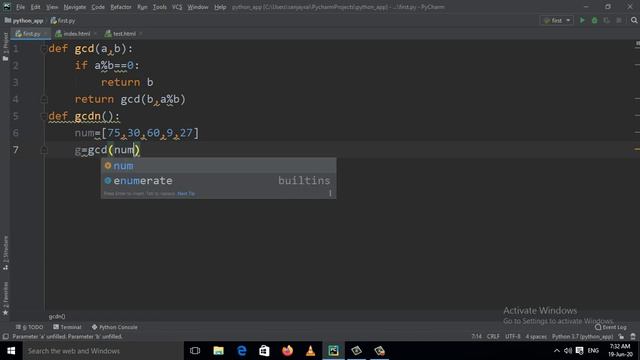The width and height of the screenshot is (640, 360).
Task: Select 'enumerate' builtins completion suggestion
Action: pyautogui.click(x=218, y=180)
